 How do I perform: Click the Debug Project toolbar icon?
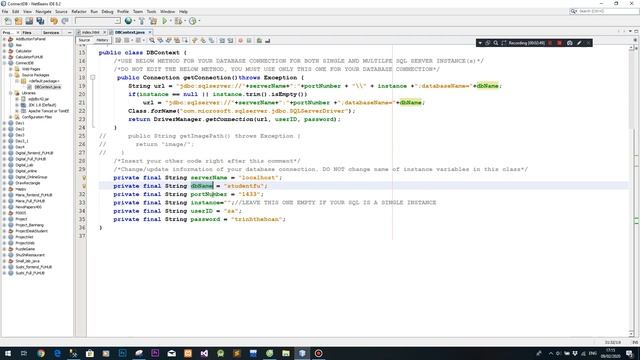(178, 21)
